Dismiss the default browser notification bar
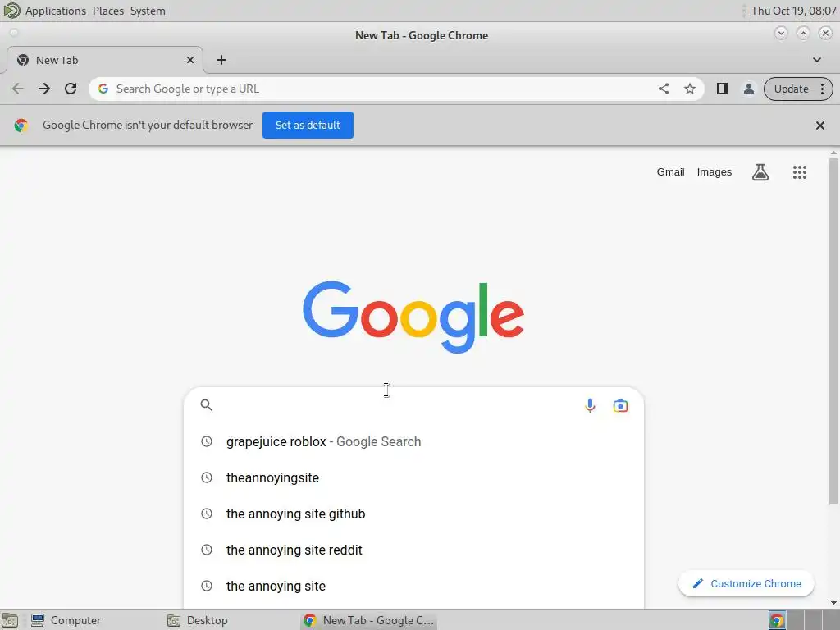840x630 pixels. (820, 126)
